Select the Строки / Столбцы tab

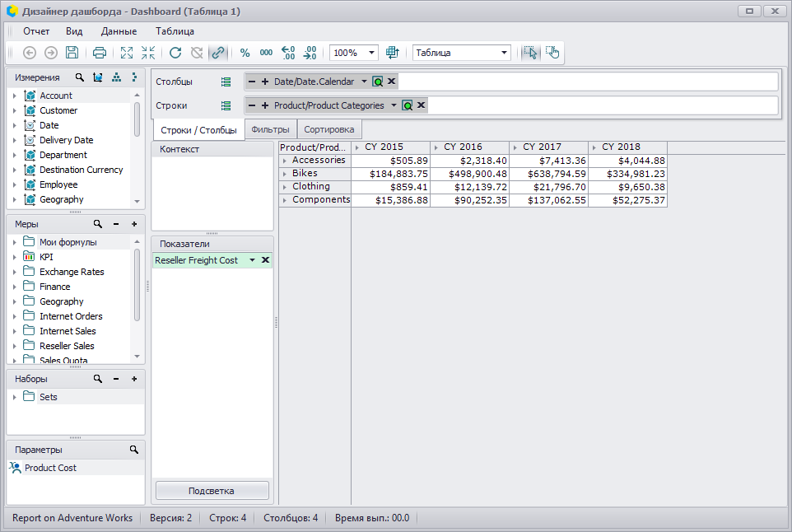click(x=198, y=130)
